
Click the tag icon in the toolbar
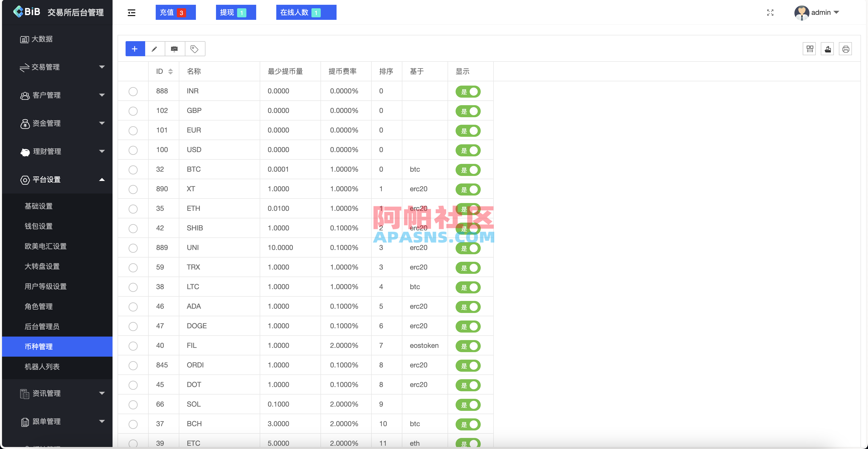(194, 48)
